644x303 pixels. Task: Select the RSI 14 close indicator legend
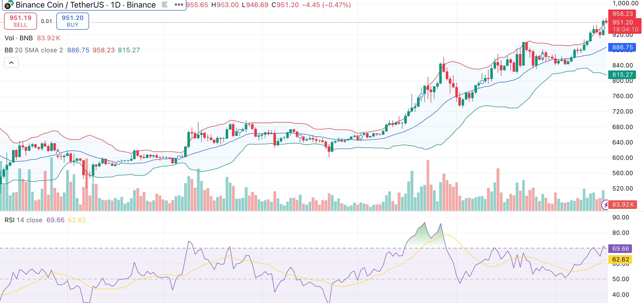click(x=23, y=220)
